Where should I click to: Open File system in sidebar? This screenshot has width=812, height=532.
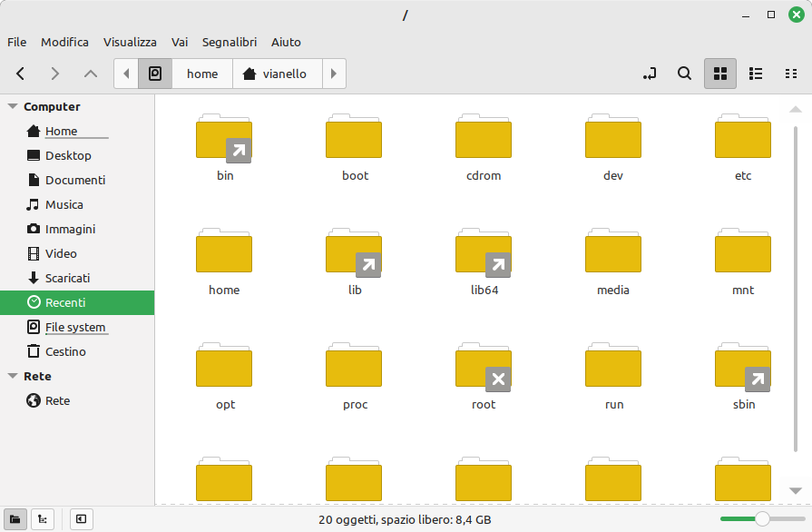77,327
